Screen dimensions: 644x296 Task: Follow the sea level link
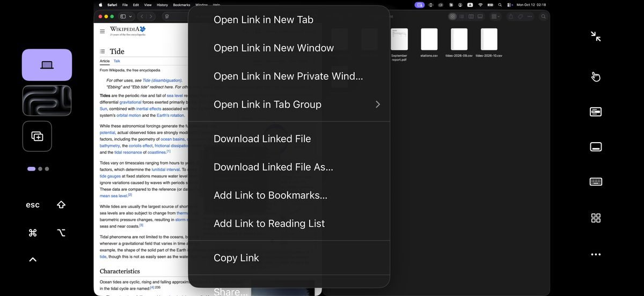(x=175, y=95)
